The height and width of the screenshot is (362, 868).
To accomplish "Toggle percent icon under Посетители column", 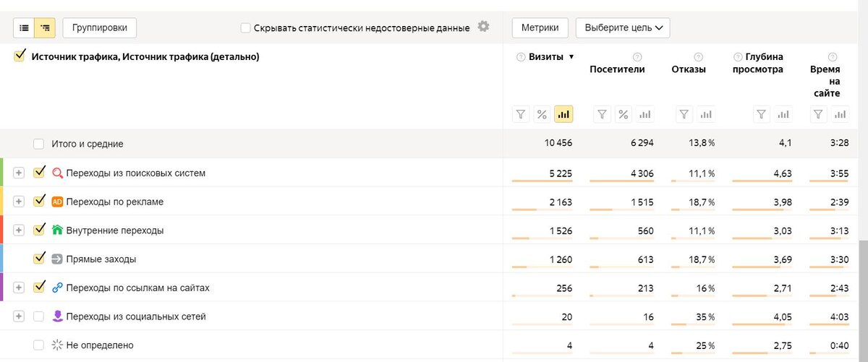I will point(624,114).
